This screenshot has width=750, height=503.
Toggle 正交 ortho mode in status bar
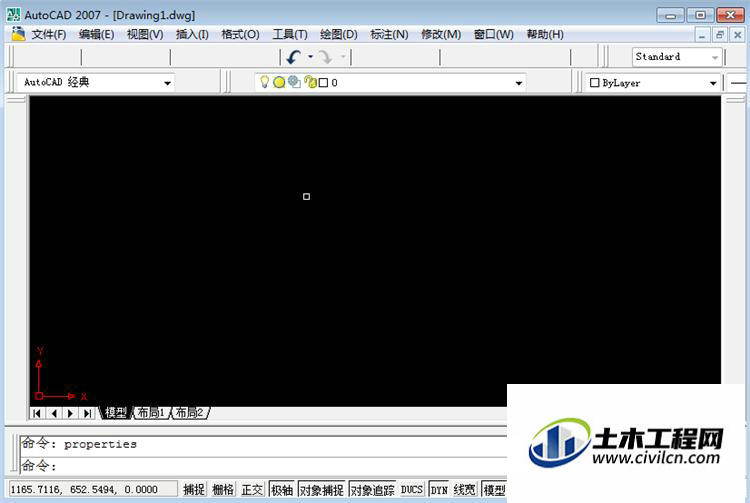tap(252, 490)
